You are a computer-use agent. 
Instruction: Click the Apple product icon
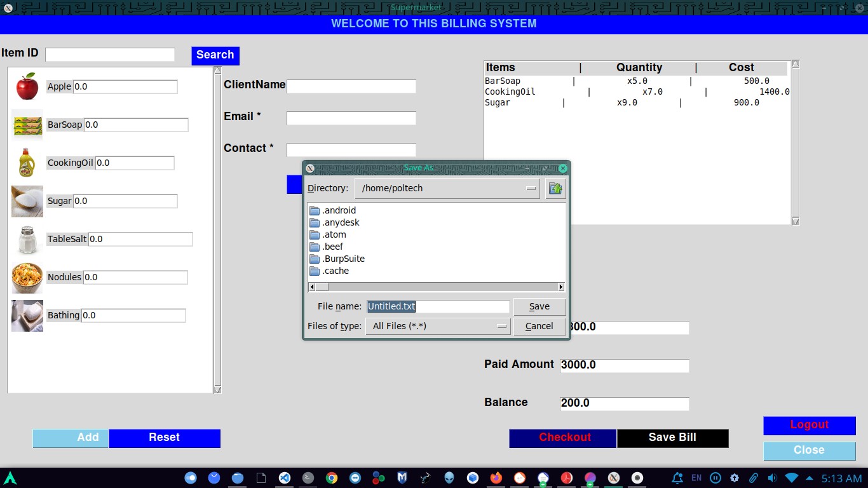pyautogui.click(x=27, y=86)
